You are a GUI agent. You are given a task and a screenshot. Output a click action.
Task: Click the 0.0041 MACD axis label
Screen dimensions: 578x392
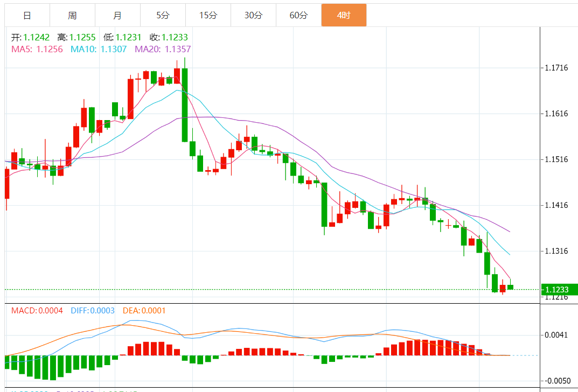(x=556, y=335)
